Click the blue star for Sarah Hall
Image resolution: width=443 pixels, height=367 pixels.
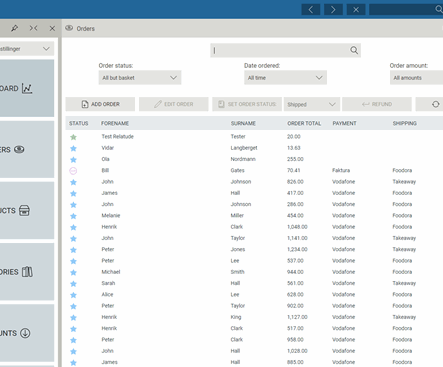click(x=73, y=284)
